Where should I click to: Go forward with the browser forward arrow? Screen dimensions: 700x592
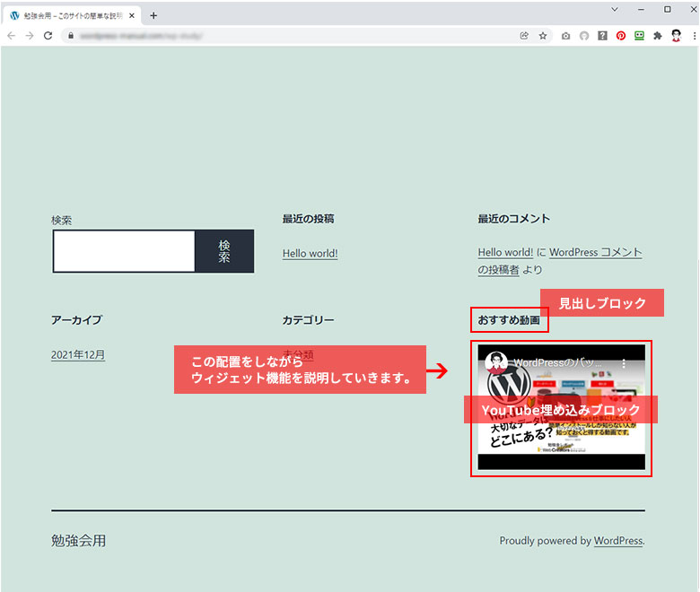[30, 36]
